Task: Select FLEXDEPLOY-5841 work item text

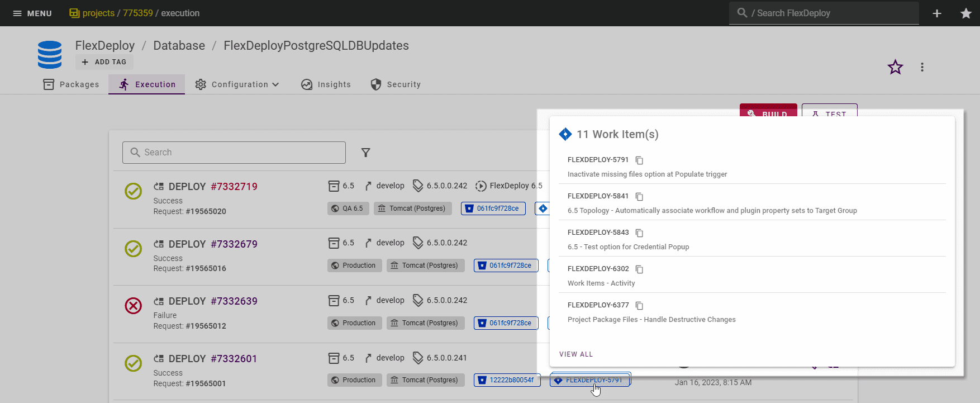Action: coord(598,196)
